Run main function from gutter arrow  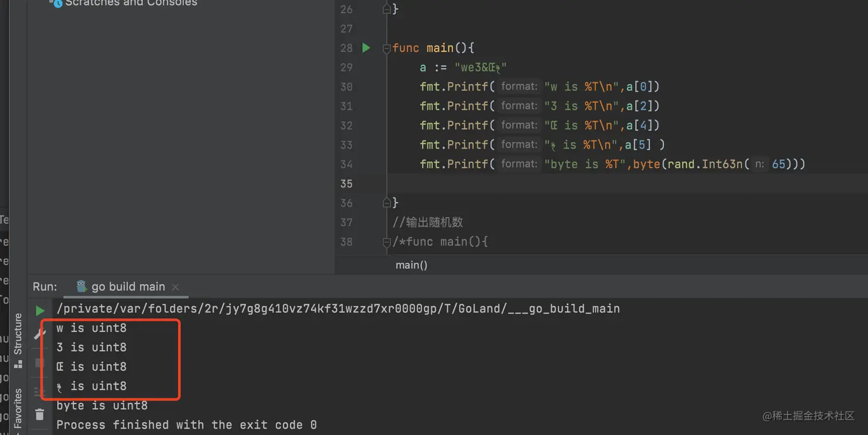tap(366, 48)
